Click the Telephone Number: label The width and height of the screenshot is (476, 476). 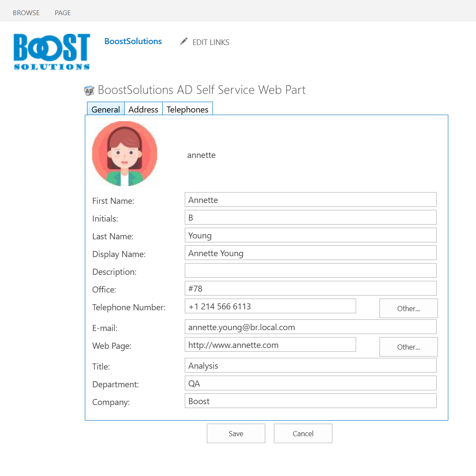[x=129, y=308]
